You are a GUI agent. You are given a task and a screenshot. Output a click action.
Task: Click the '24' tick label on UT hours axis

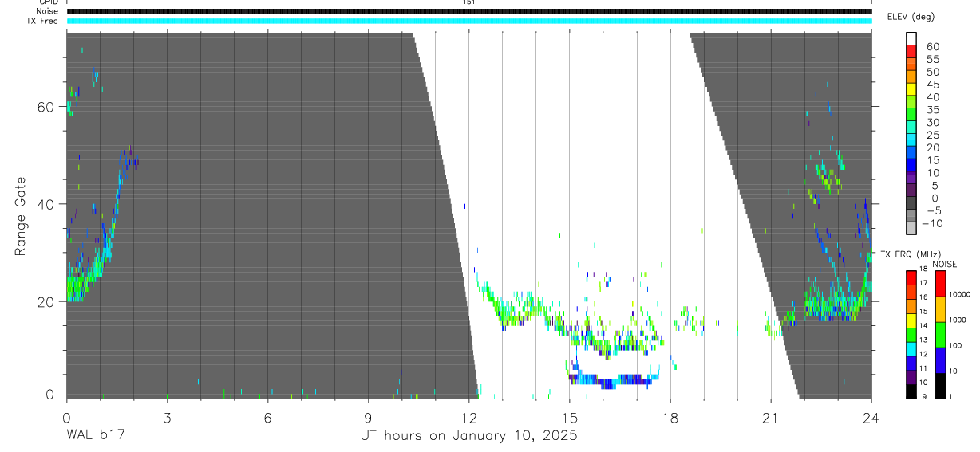tap(871, 418)
